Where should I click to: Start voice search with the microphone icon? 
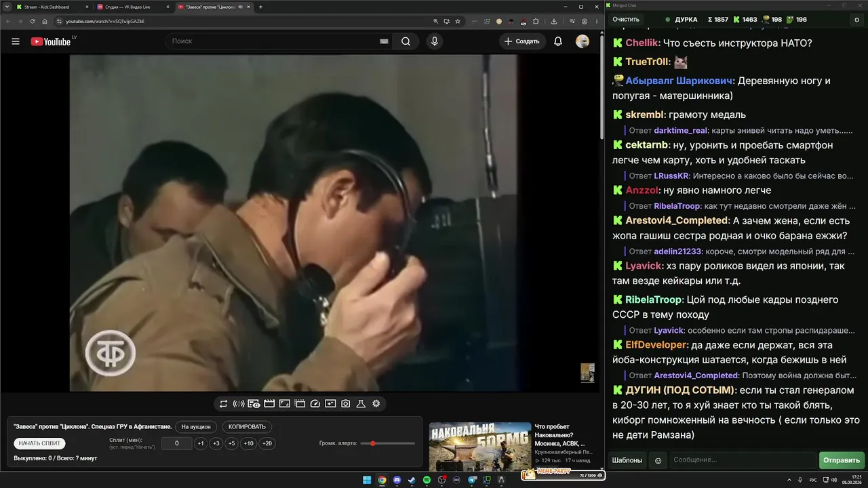435,41
